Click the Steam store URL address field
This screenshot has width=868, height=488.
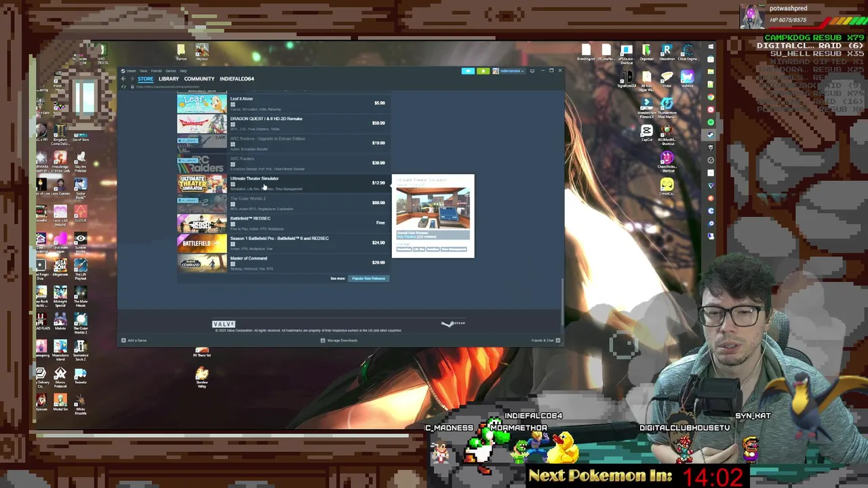[x=167, y=87]
